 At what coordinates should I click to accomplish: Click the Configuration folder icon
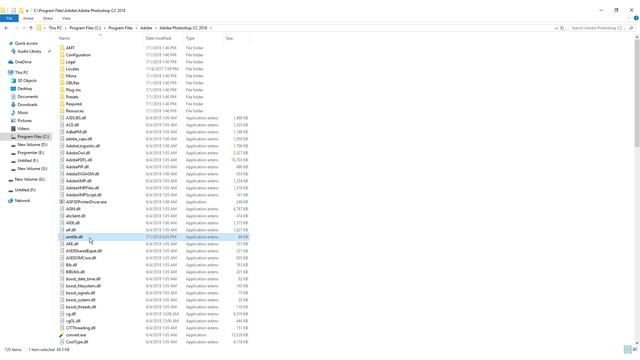(62, 55)
